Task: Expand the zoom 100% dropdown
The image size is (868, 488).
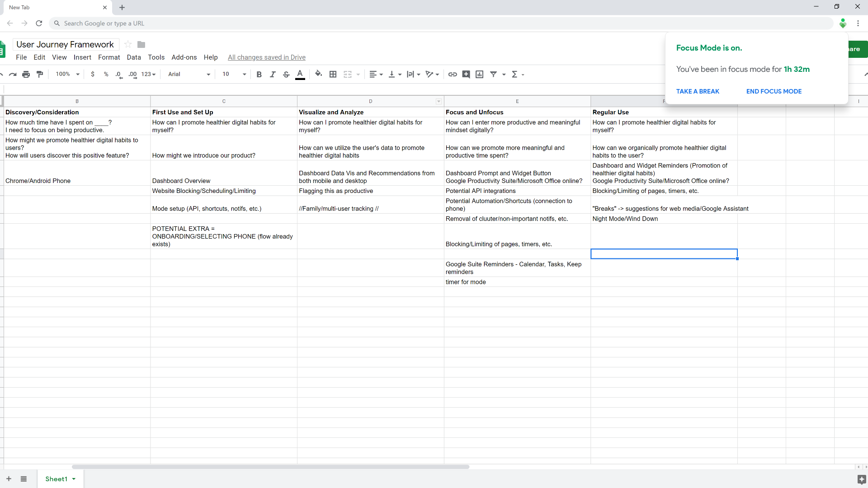Action: click(x=68, y=75)
